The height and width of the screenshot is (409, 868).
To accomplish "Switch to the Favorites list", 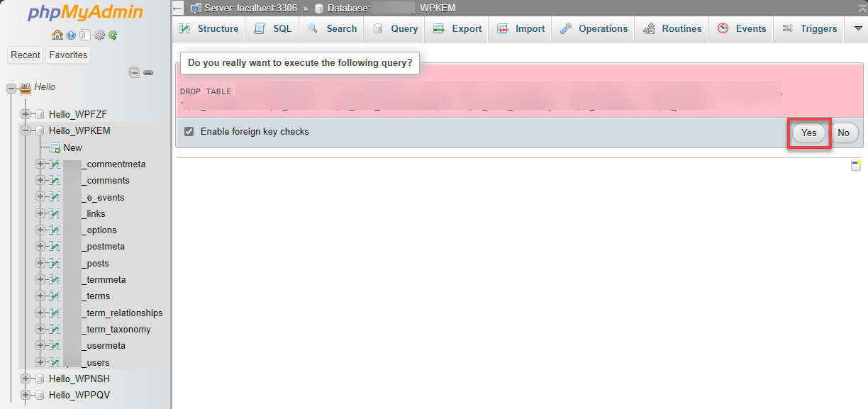I will pos(67,55).
